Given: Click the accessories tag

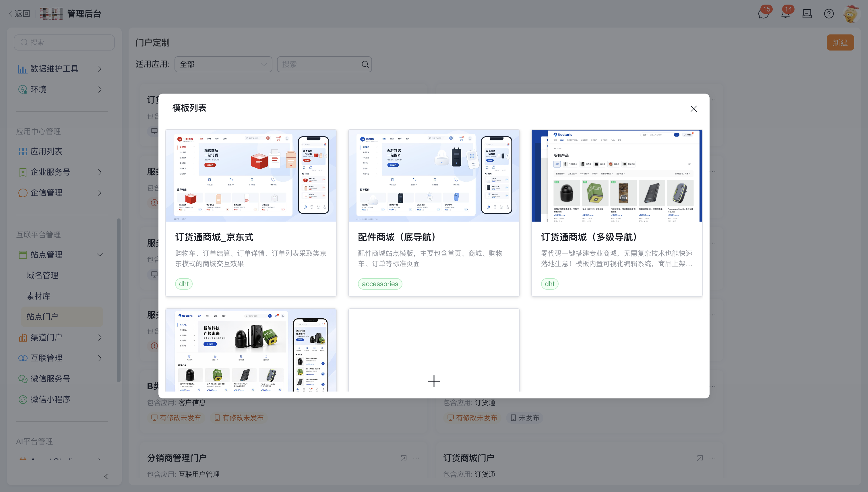Looking at the screenshot, I should coord(380,284).
